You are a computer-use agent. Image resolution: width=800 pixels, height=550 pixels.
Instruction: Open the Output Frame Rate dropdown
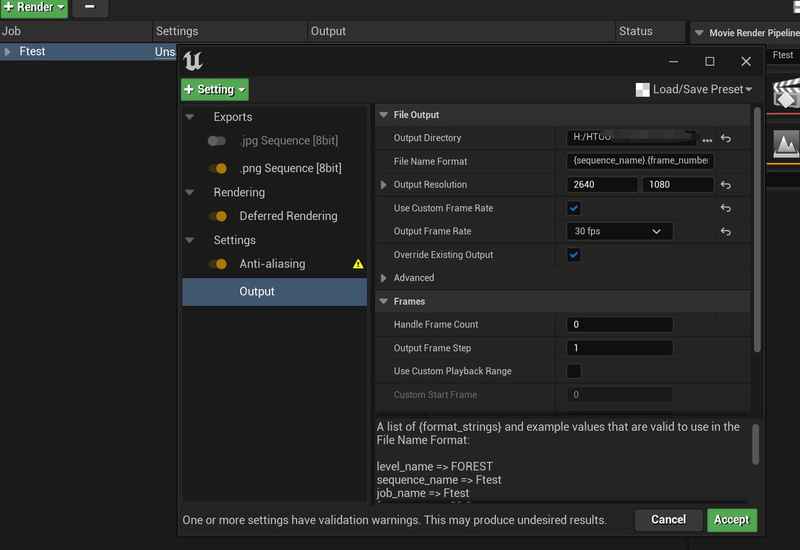(x=619, y=231)
